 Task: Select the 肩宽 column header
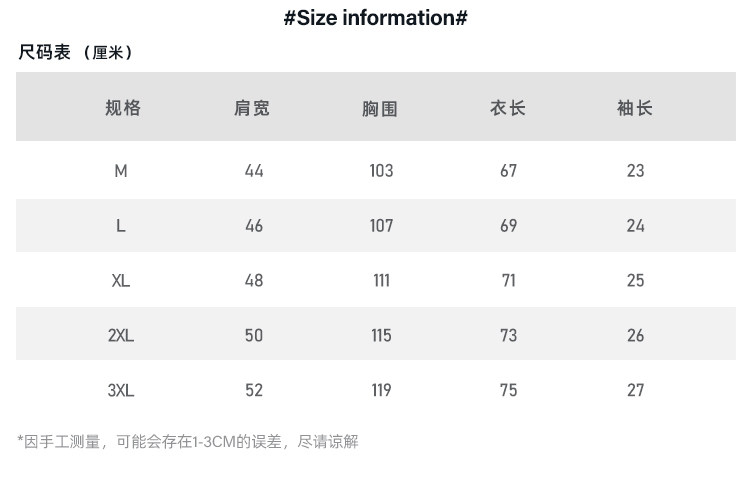pyautogui.click(x=252, y=108)
